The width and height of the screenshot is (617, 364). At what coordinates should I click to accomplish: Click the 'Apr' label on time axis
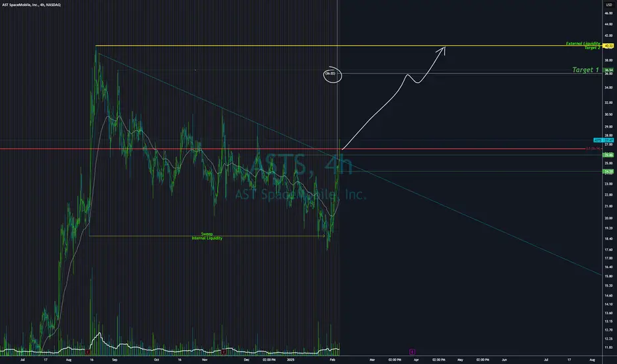(416, 359)
